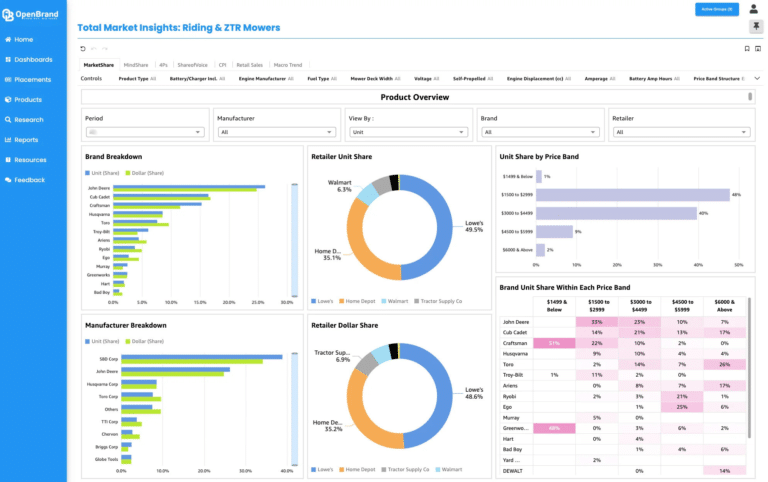768x482 pixels.
Task: Click the $1500 to $2999 bar
Action: 632,195
